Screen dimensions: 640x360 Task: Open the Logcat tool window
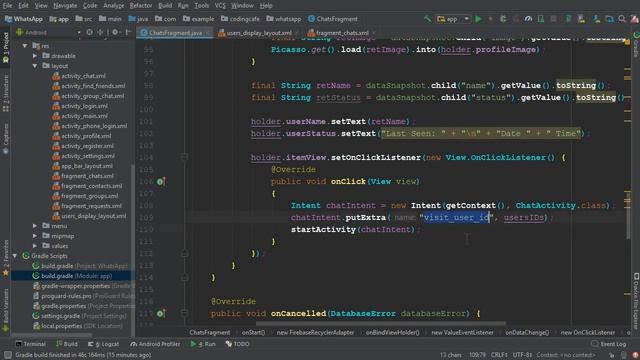[x=103, y=344]
